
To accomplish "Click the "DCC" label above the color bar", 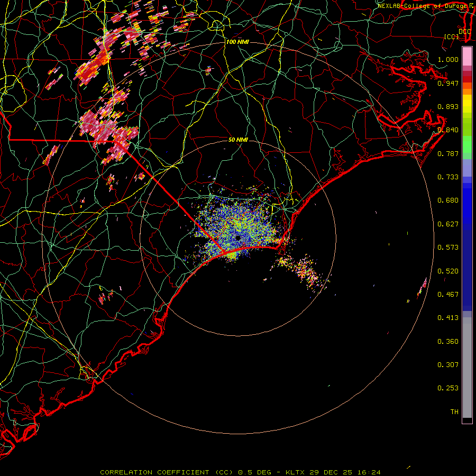I will 464,32.
